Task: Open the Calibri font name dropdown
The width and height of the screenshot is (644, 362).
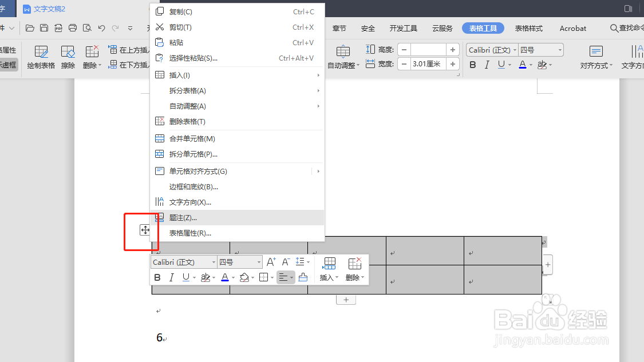Action: (x=491, y=50)
